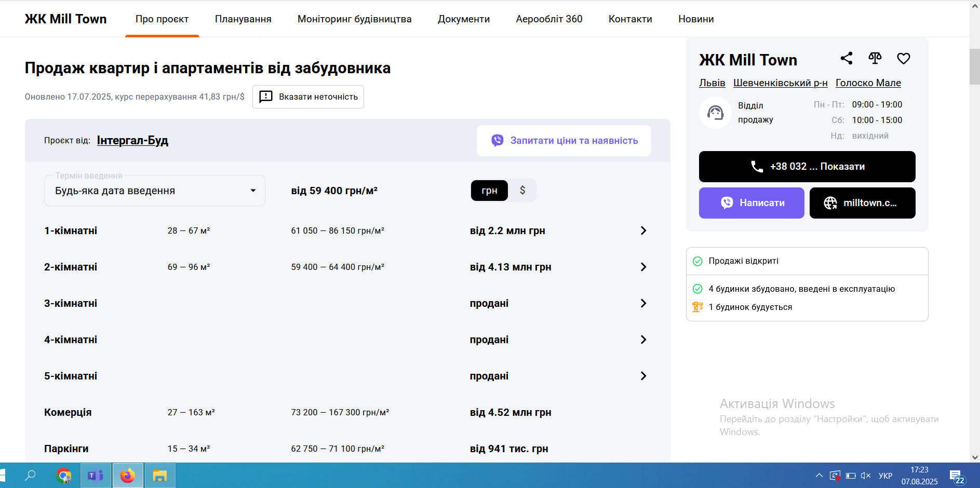Click the battery tray icon
This screenshot has height=488, width=980.
pyautogui.click(x=851, y=476)
